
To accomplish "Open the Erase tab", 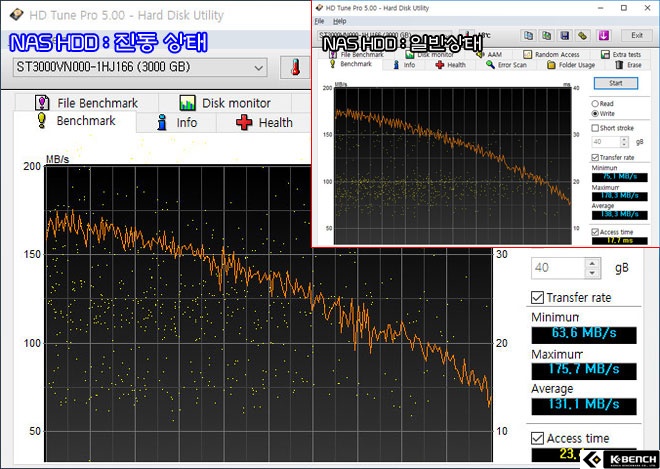I will [628, 65].
